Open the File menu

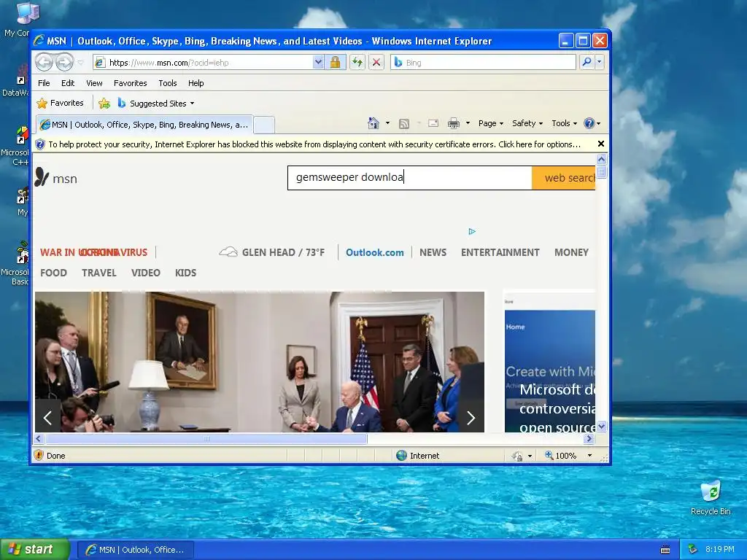pyautogui.click(x=44, y=83)
